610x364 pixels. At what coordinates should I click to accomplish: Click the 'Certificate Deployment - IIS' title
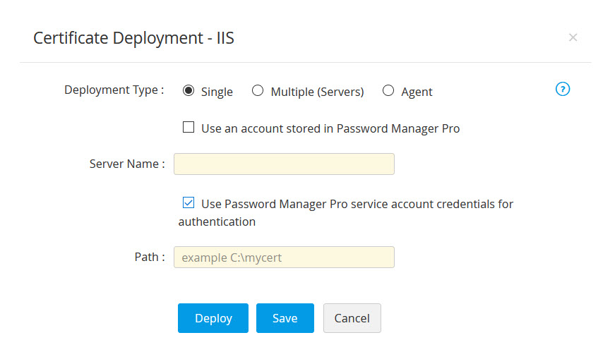(133, 38)
